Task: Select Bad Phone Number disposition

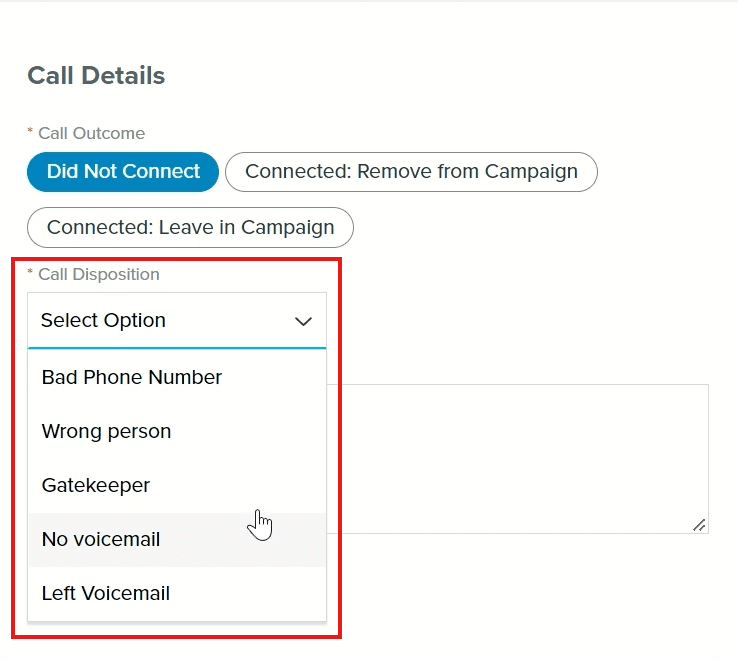Action: point(132,378)
